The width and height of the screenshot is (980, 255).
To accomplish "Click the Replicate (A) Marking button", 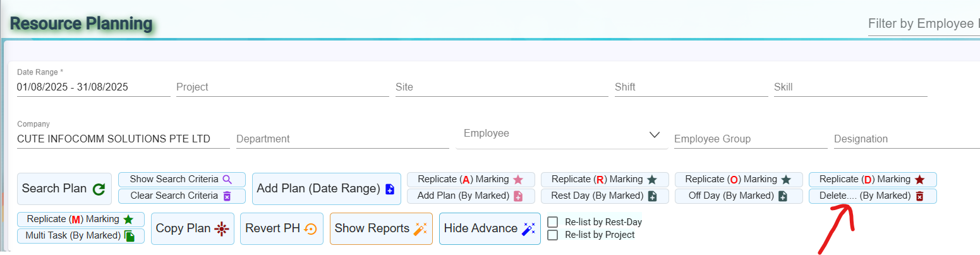I will 471,180.
